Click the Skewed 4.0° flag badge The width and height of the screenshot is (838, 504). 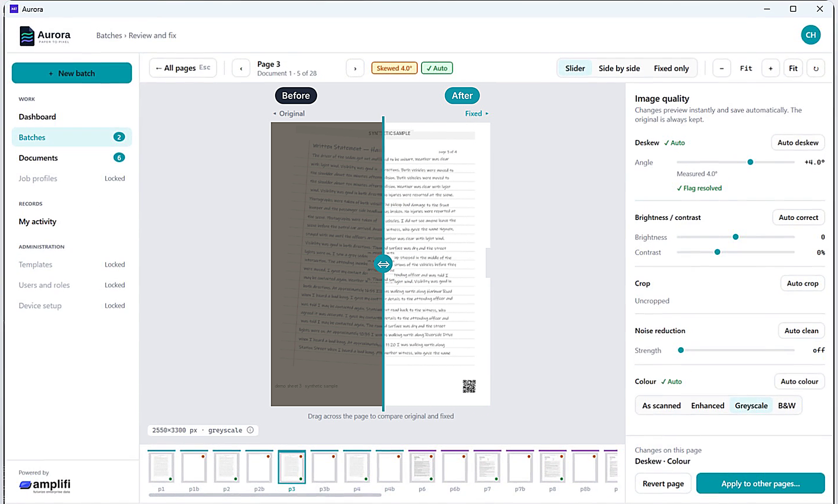(394, 68)
